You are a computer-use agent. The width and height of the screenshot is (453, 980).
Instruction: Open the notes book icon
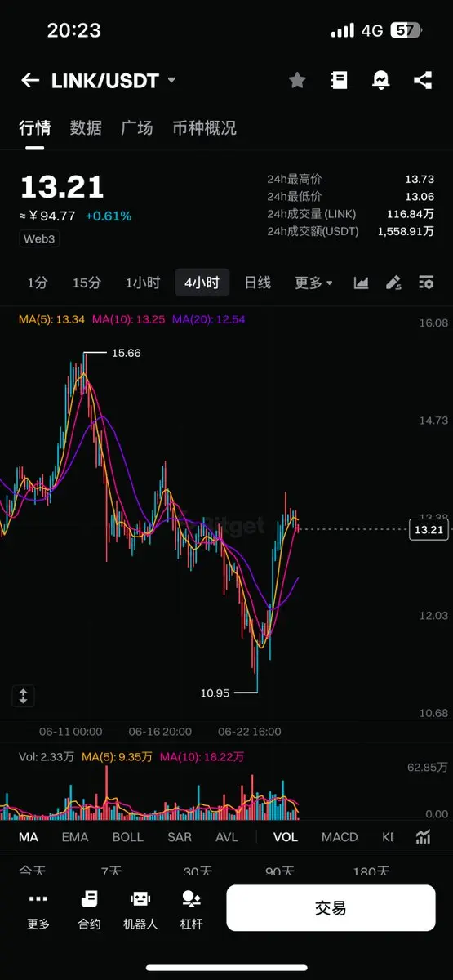pyautogui.click(x=339, y=80)
